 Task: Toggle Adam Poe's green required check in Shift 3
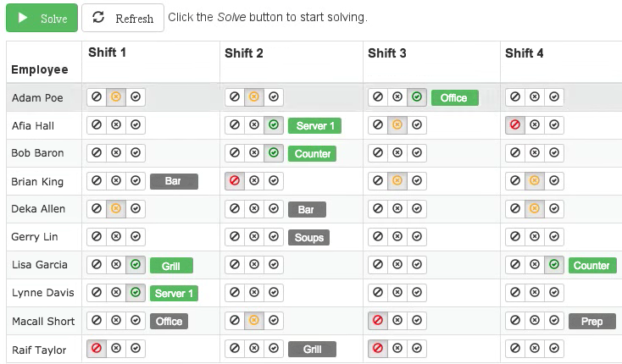(x=417, y=97)
